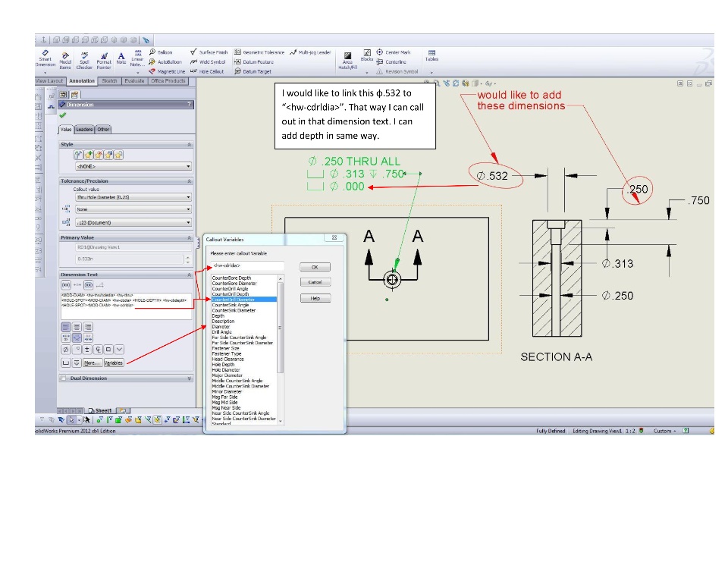Open the Leaders tab in Dimension panel

pos(84,130)
